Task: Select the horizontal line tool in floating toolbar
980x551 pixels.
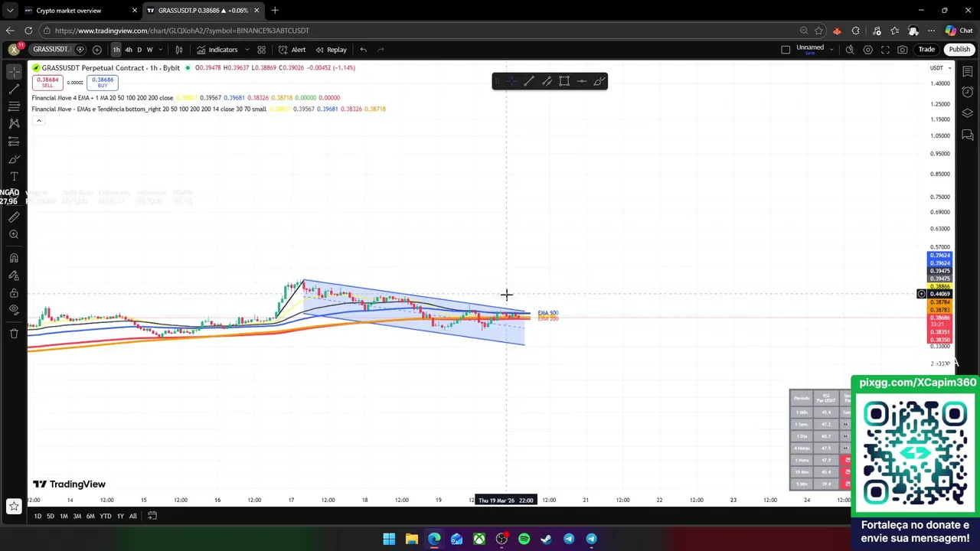Action: [582, 81]
